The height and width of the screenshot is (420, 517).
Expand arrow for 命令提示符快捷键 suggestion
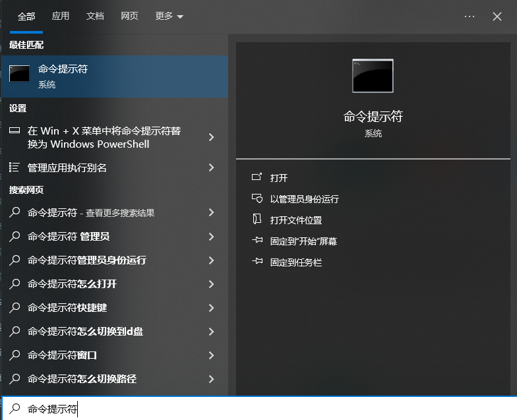pyautogui.click(x=211, y=308)
